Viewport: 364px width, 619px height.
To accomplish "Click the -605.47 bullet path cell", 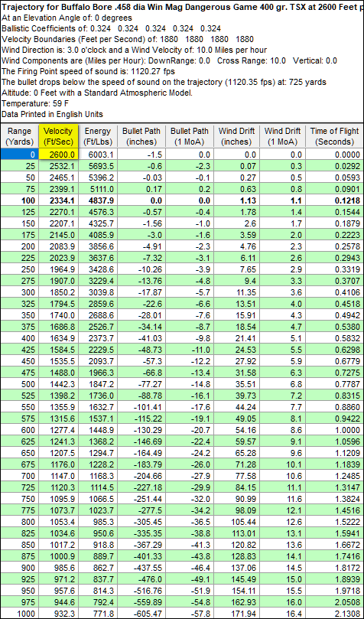I will click(x=140, y=614).
